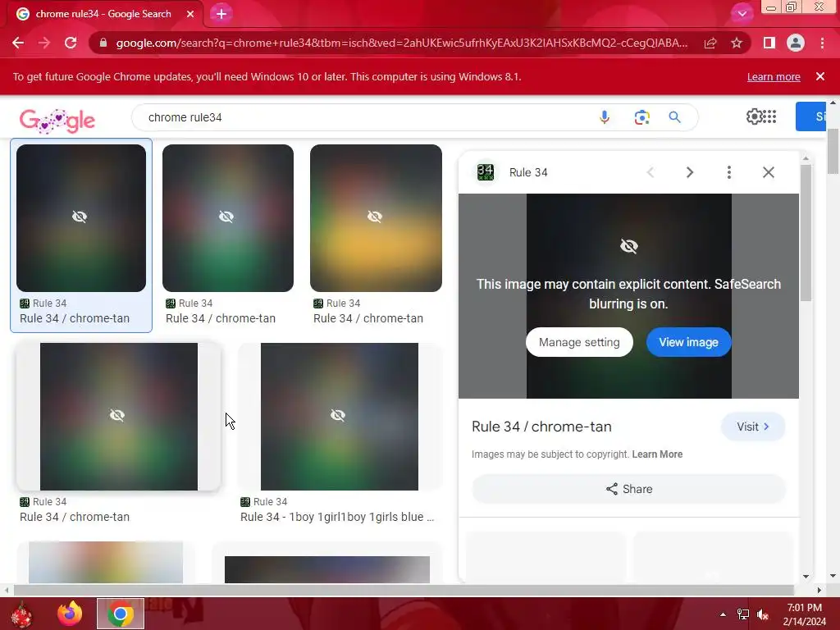The height and width of the screenshot is (630, 840).
Task: Click the browser forward arrow
Action: pos(44,43)
